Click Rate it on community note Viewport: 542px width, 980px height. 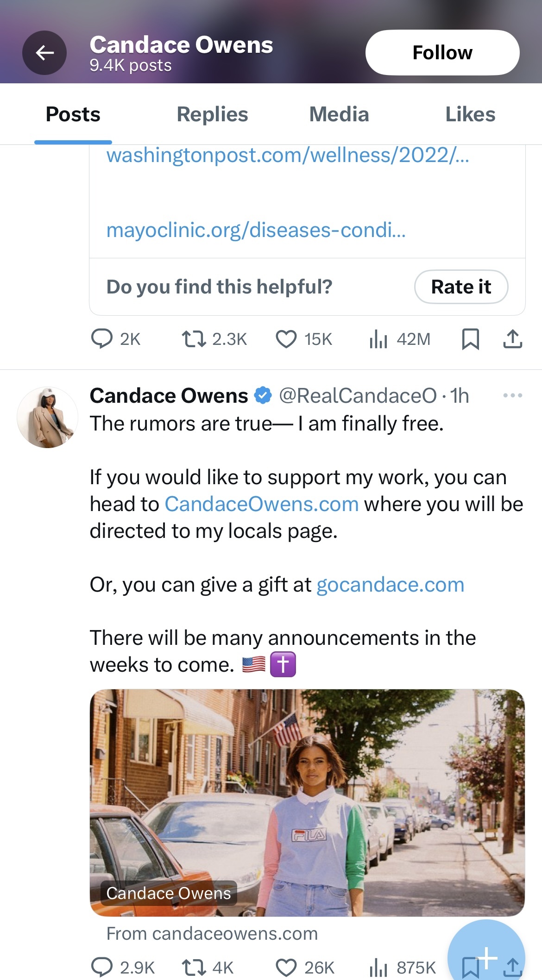tap(461, 287)
